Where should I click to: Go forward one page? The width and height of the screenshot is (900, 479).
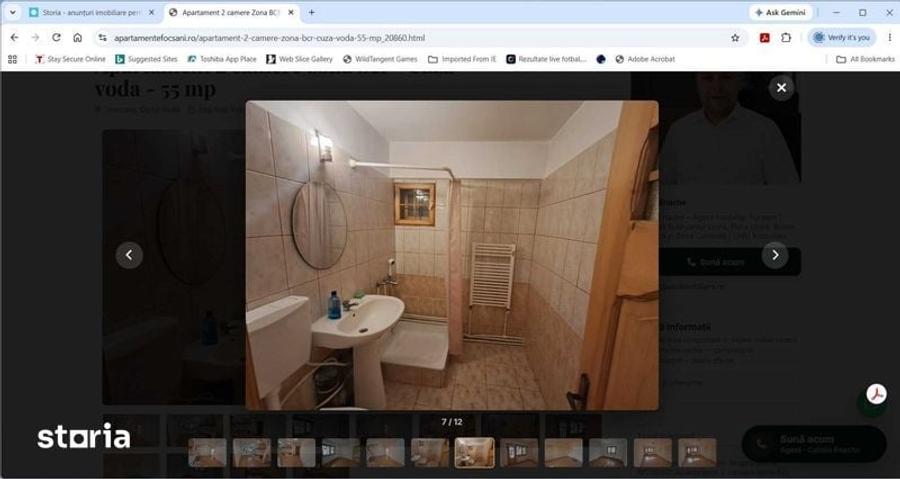point(35,37)
